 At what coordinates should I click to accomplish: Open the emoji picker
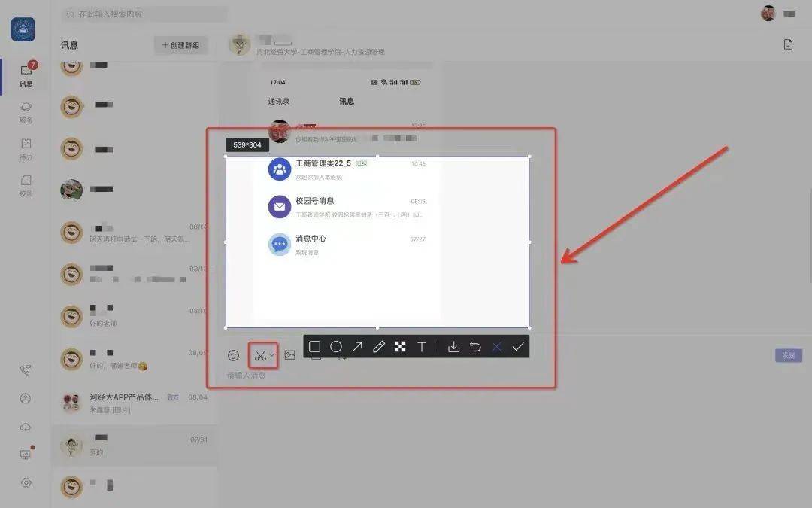tap(234, 355)
